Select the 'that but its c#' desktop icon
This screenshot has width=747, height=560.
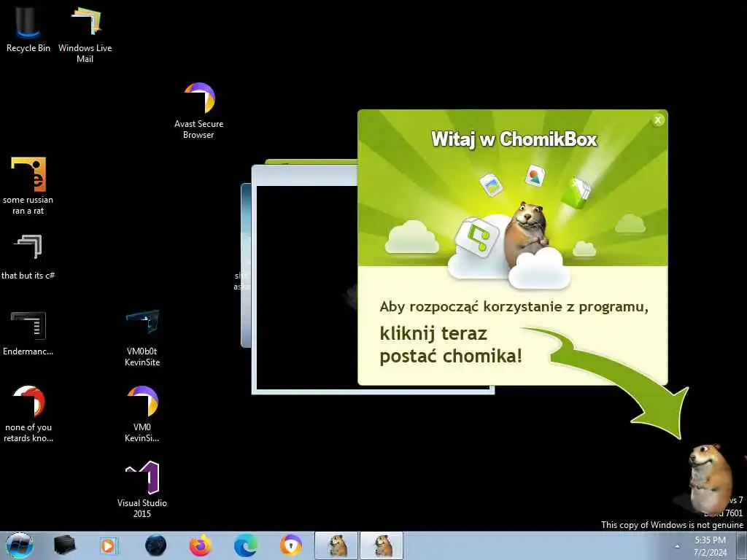(x=28, y=257)
